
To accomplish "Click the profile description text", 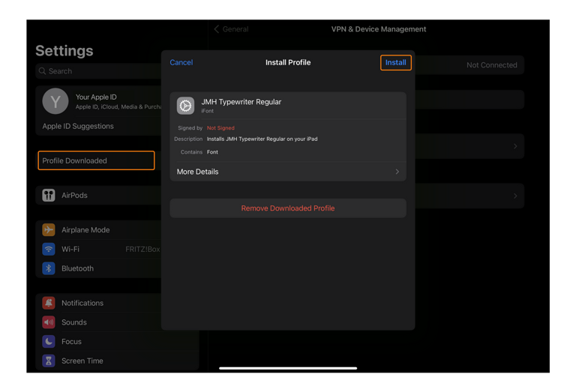I will tap(262, 139).
